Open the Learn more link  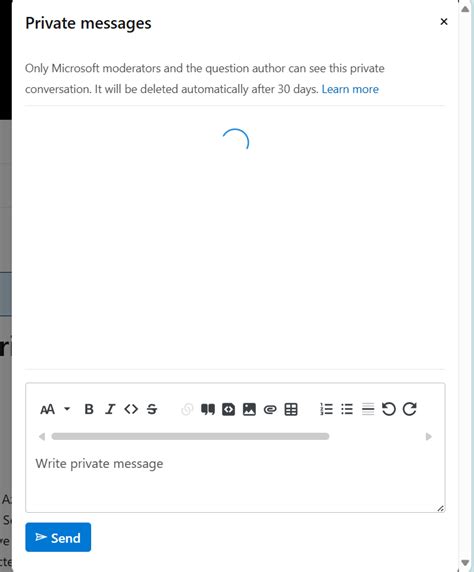point(350,89)
